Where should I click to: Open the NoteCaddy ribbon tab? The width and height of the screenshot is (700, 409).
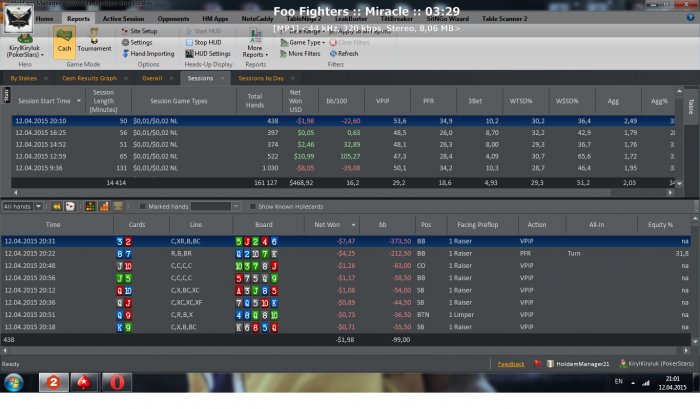coord(257,19)
